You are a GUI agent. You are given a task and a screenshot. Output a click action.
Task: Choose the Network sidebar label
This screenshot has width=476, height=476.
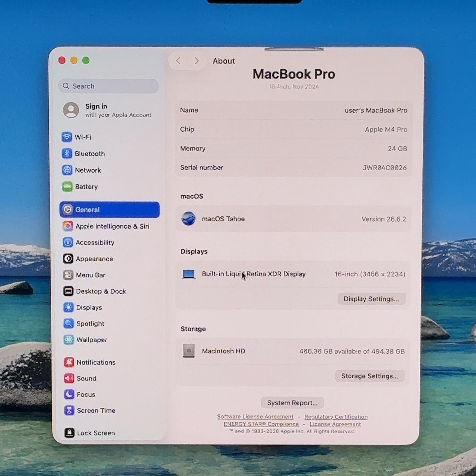(88, 170)
